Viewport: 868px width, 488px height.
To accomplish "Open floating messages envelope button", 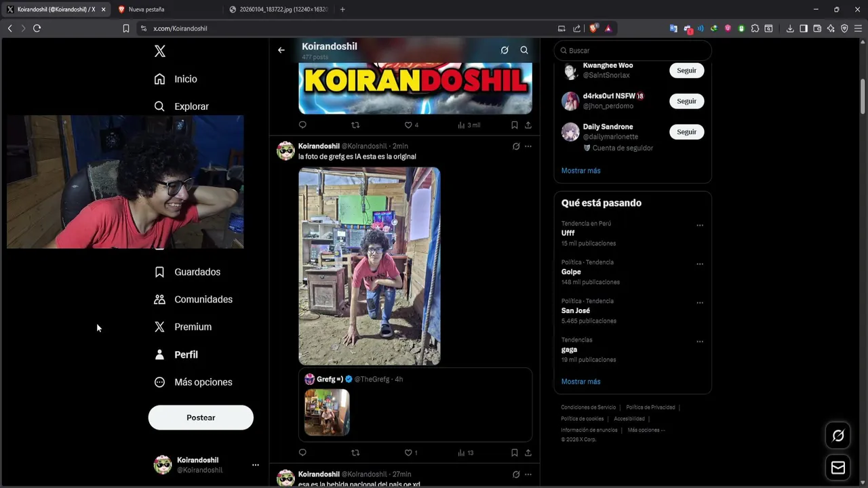I will point(838,468).
